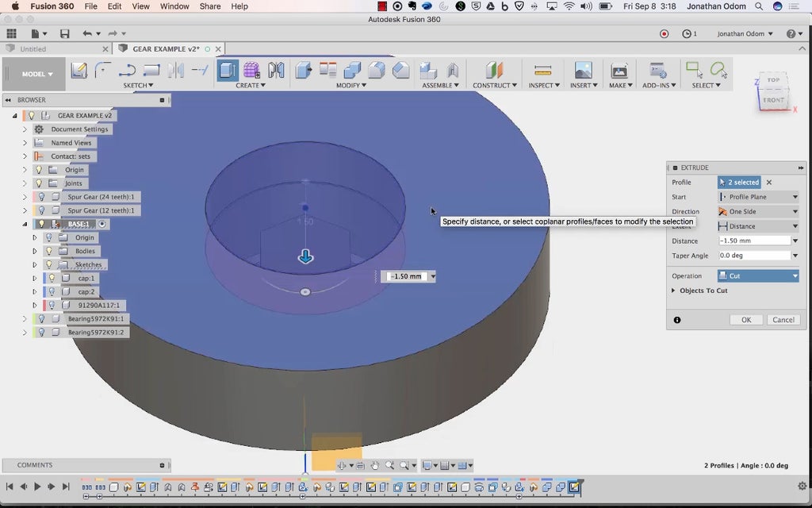Viewport: 812px width, 508px height.
Task: Activate the BASE:1 component radio button
Action: (101, 224)
